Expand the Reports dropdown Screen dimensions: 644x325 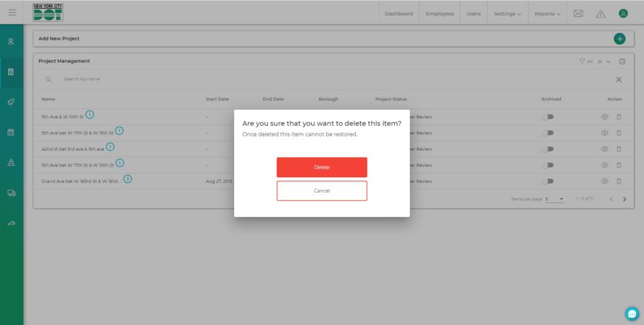click(547, 14)
